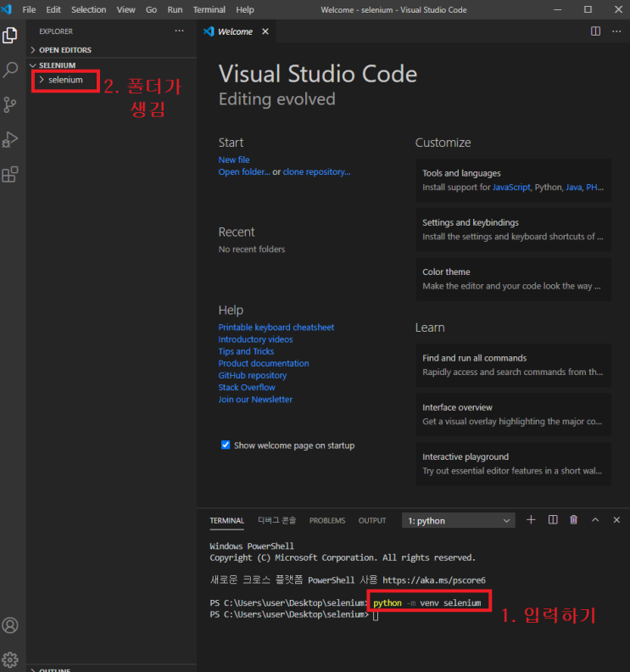Click the Java language link
The width and height of the screenshot is (630, 672).
pyautogui.click(x=573, y=188)
